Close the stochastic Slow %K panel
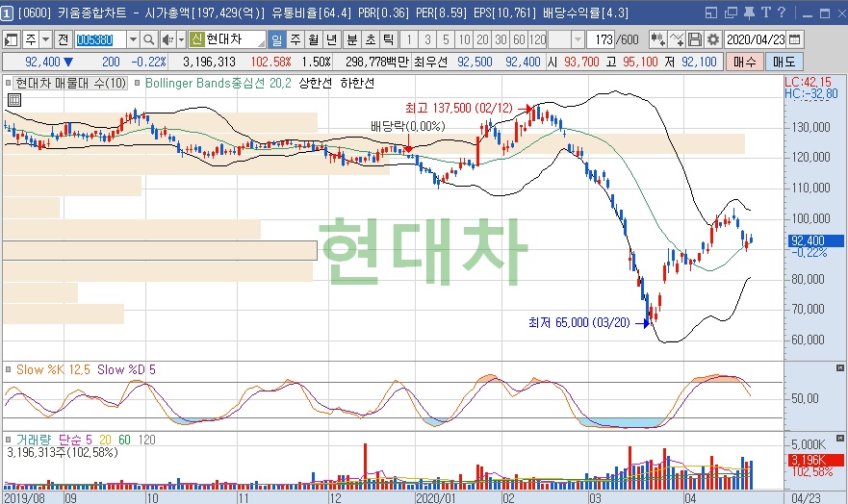Screen dimensions: 848x504 tap(840, 367)
